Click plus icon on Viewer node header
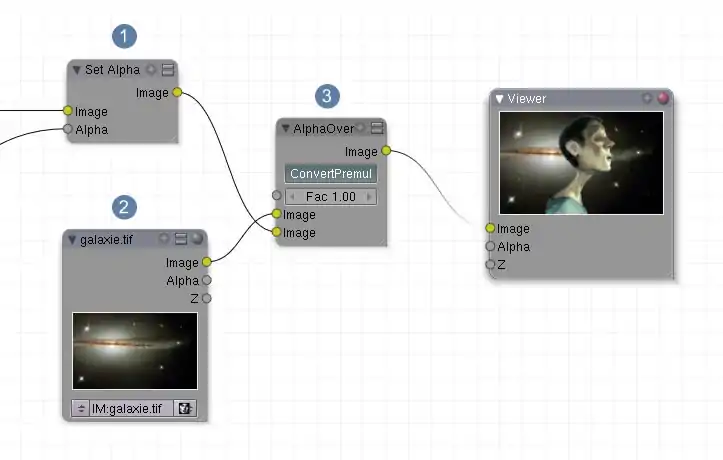The width and height of the screenshot is (723, 460). click(647, 98)
